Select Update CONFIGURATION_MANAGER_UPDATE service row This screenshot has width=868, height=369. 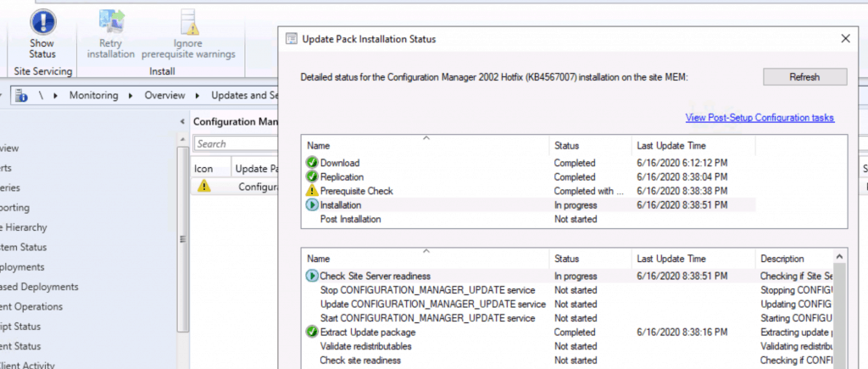567,305
